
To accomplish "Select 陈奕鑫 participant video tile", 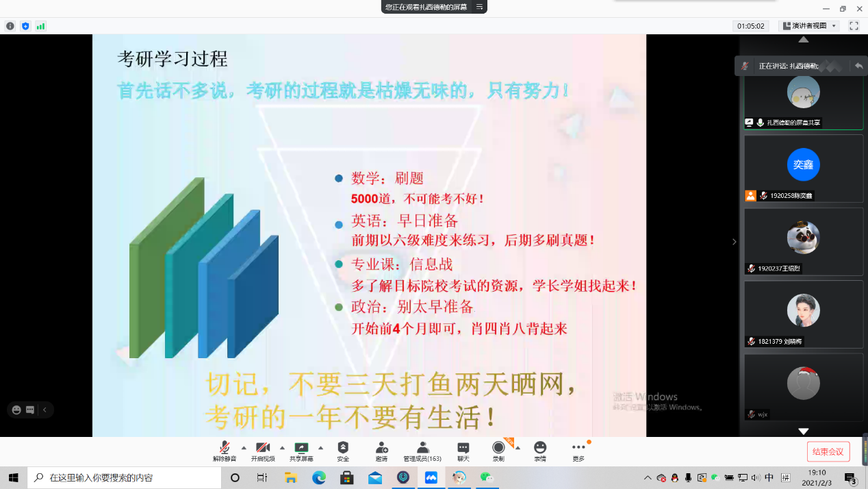I will (x=803, y=168).
